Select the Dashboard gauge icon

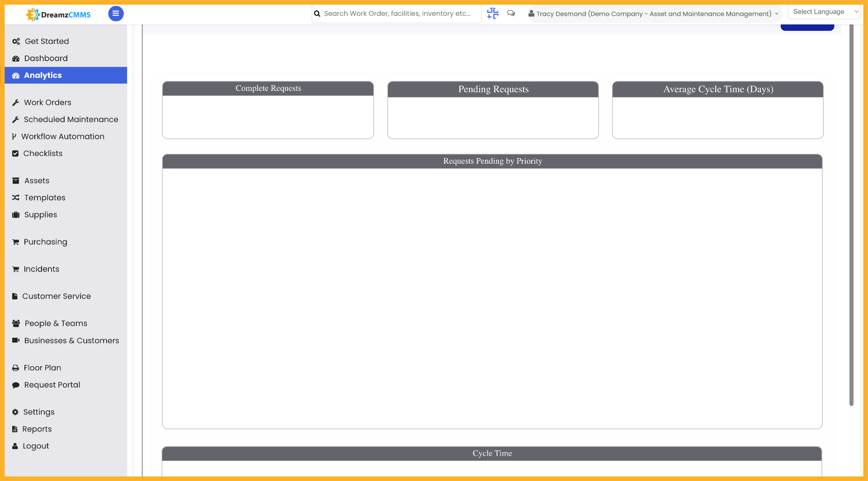[x=16, y=58]
